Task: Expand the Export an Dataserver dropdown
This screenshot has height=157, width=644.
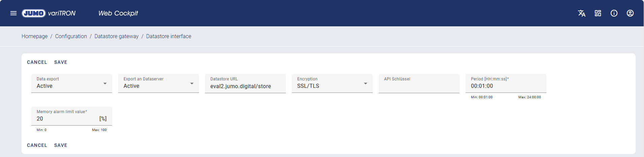Action: [x=158, y=83]
